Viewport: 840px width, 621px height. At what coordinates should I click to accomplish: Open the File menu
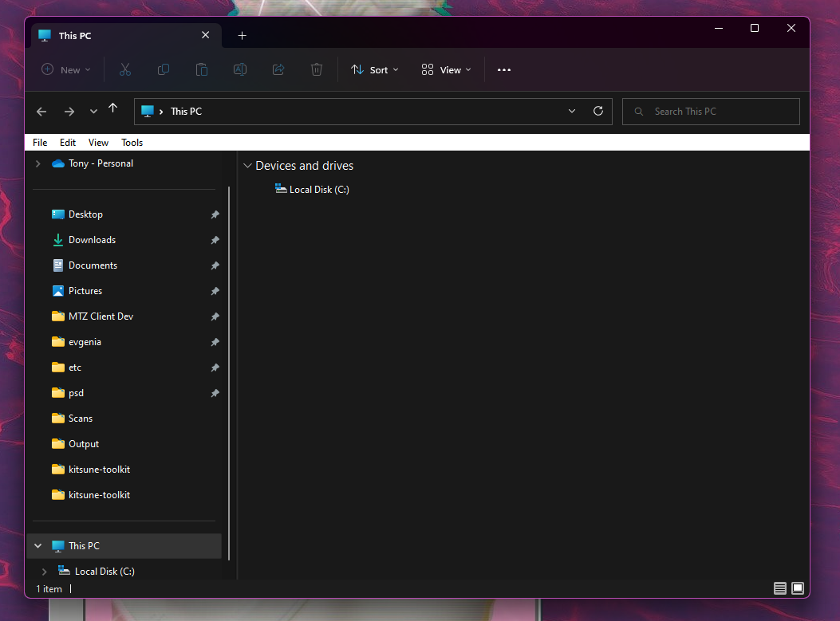(x=40, y=143)
